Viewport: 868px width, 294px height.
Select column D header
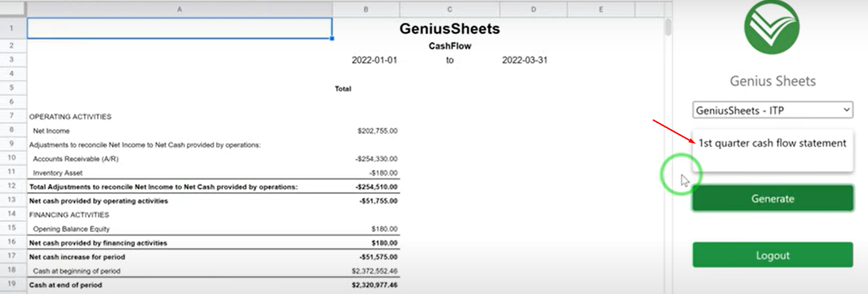pos(533,9)
